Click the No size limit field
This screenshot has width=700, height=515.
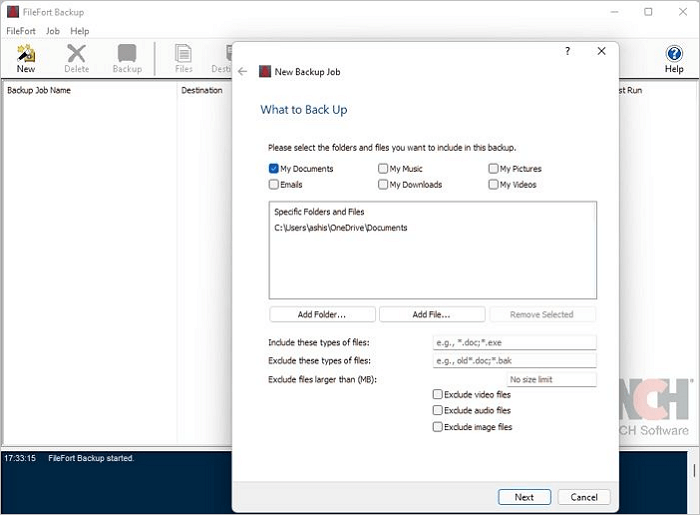550,379
